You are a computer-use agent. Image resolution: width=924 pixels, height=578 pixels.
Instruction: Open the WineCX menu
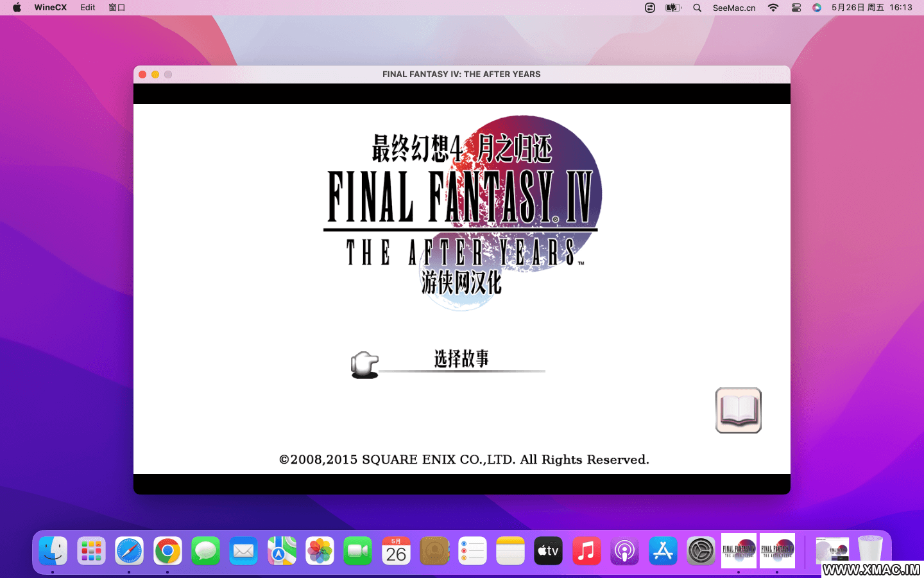(50, 8)
